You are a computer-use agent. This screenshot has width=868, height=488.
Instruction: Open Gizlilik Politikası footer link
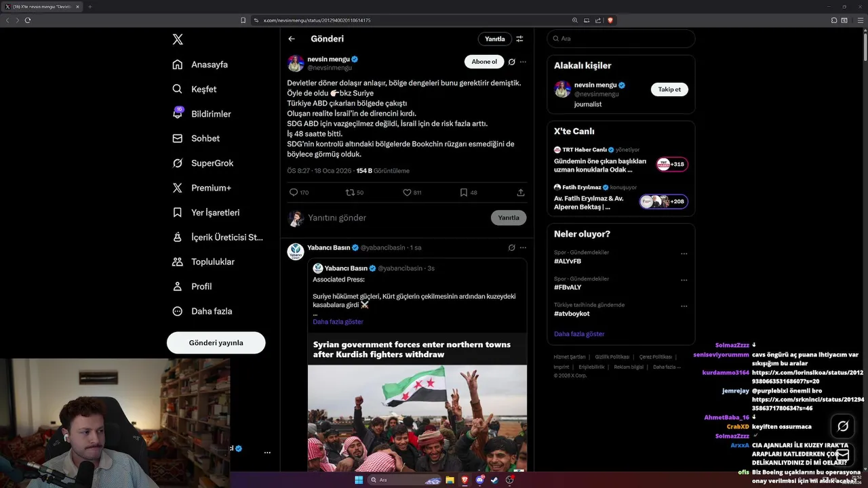coord(613,357)
